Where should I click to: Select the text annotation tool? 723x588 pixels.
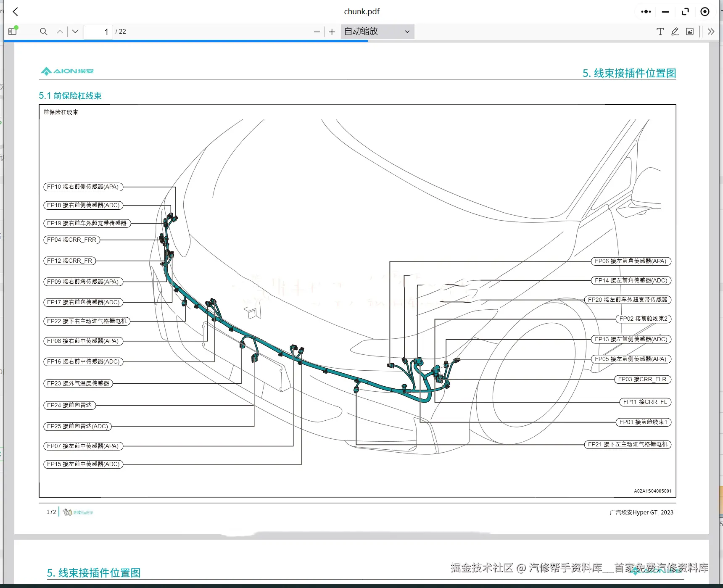point(660,32)
